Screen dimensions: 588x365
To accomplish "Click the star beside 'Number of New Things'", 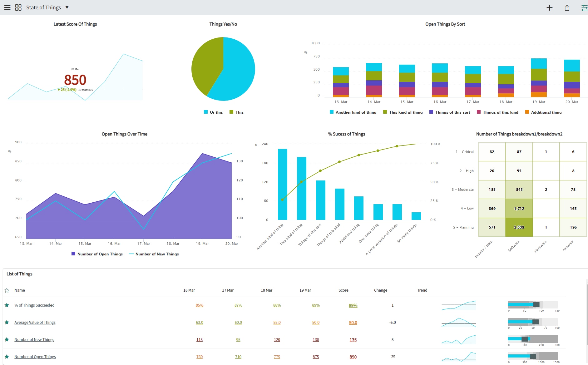I will (x=7, y=339).
